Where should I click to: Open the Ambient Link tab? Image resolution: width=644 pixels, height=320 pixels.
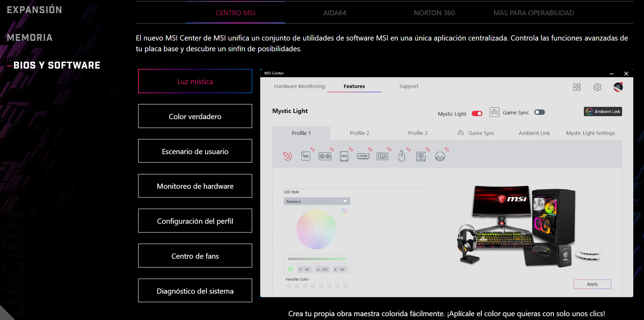[x=534, y=133]
